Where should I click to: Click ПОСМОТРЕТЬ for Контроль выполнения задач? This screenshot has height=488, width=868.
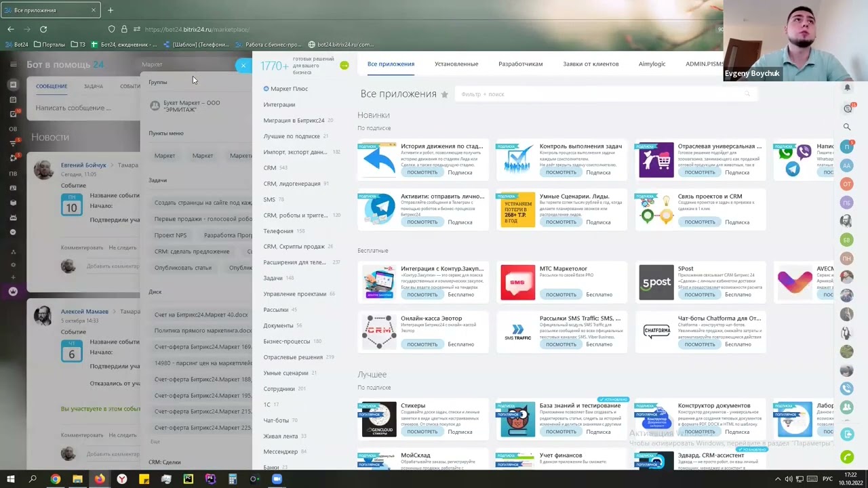pos(561,172)
